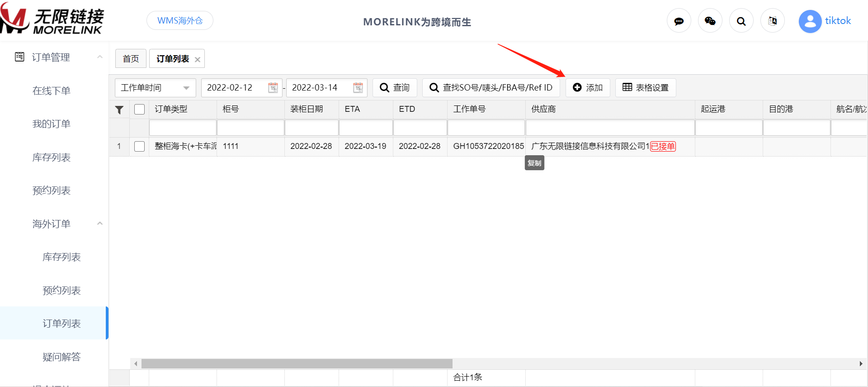This screenshot has width=868, height=387.
Task: Tick the checkbox for order row 1
Action: coord(140,146)
